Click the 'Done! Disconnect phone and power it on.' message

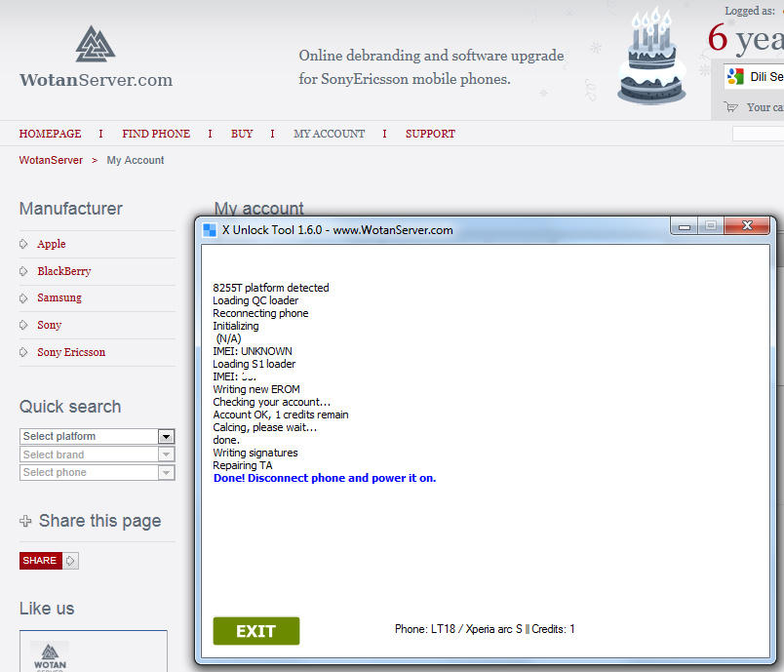click(x=325, y=478)
